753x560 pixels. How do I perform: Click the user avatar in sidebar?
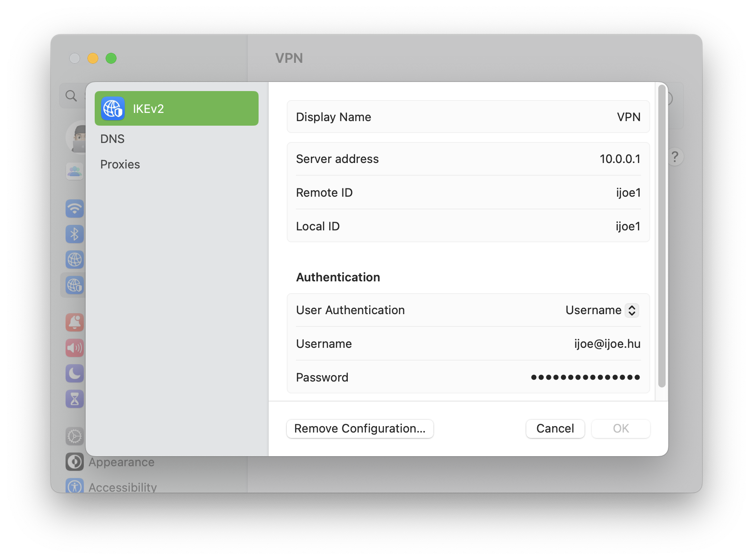[76, 137]
